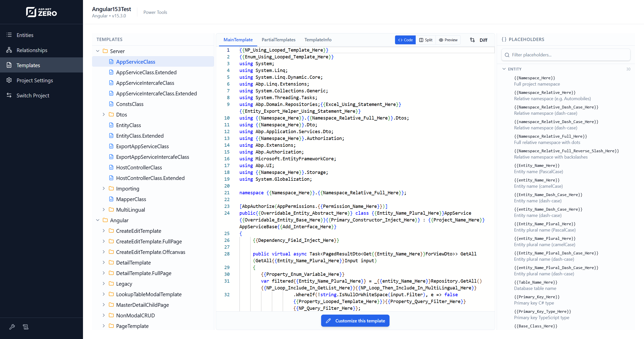Open the wrench tools icon at sidebar bottom
This screenshot has width=644, height=339.
click(x=12, y=327)
